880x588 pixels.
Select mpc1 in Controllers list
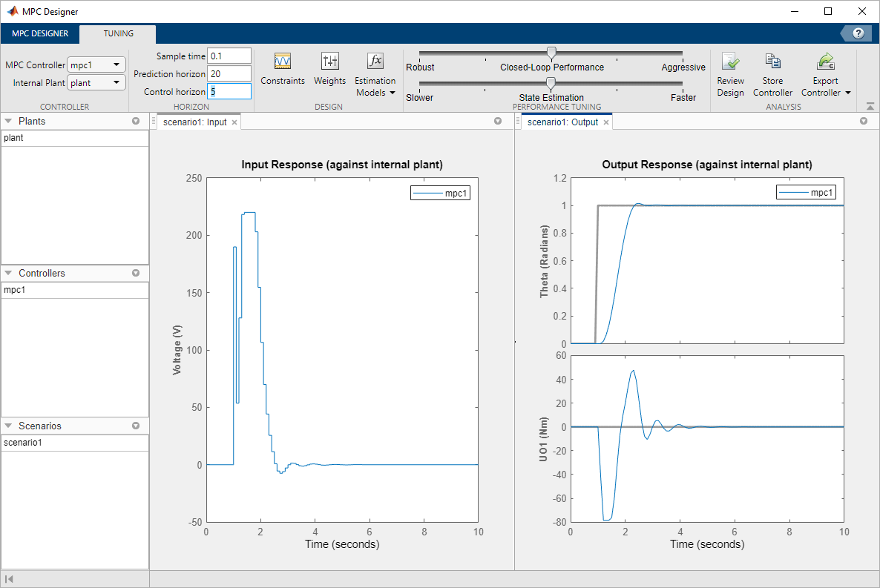[75, 290]
